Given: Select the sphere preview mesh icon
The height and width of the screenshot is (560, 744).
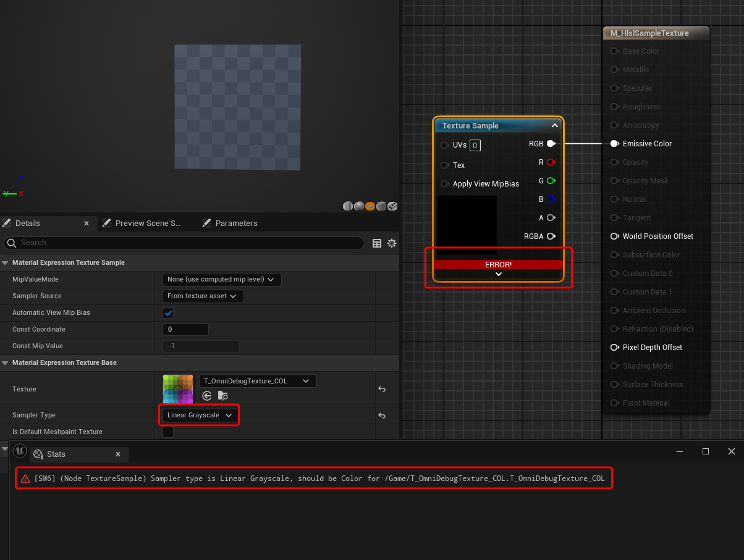Looking at the screenshot, I should [359, 206].
